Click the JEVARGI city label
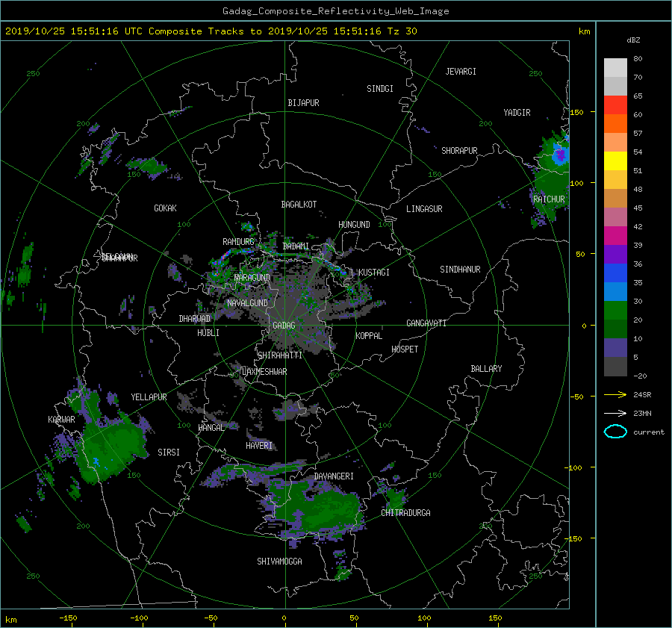Screen dimensions: 672x628 coord(461,72)
